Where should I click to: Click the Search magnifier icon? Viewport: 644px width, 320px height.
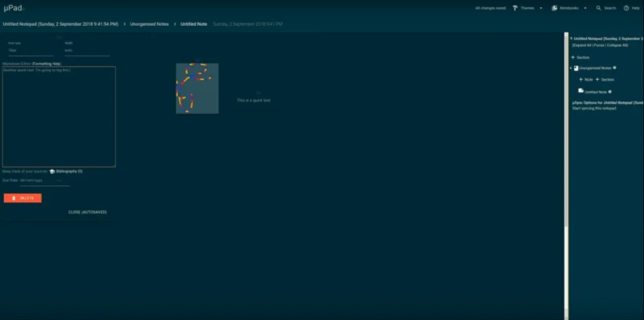point(598,8)
